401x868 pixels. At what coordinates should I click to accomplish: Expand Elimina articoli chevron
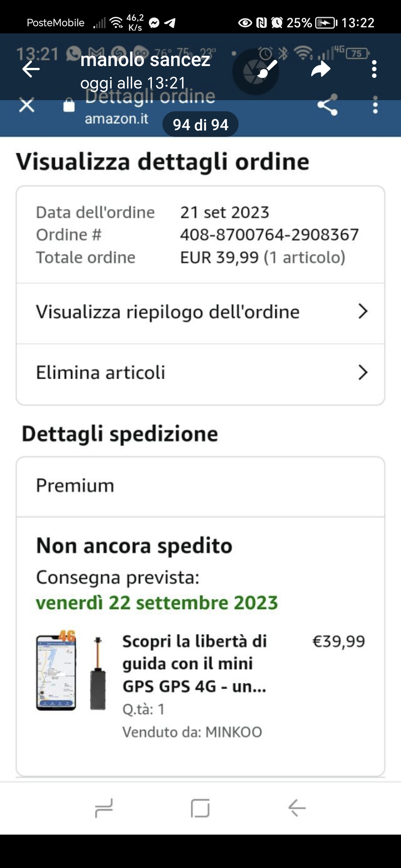(363, 372)
